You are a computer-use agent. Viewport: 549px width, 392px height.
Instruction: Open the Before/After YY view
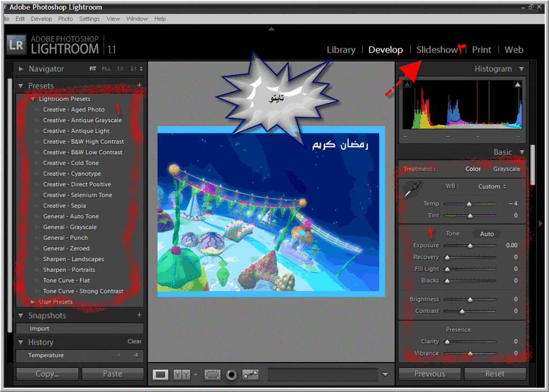(182, 374)
